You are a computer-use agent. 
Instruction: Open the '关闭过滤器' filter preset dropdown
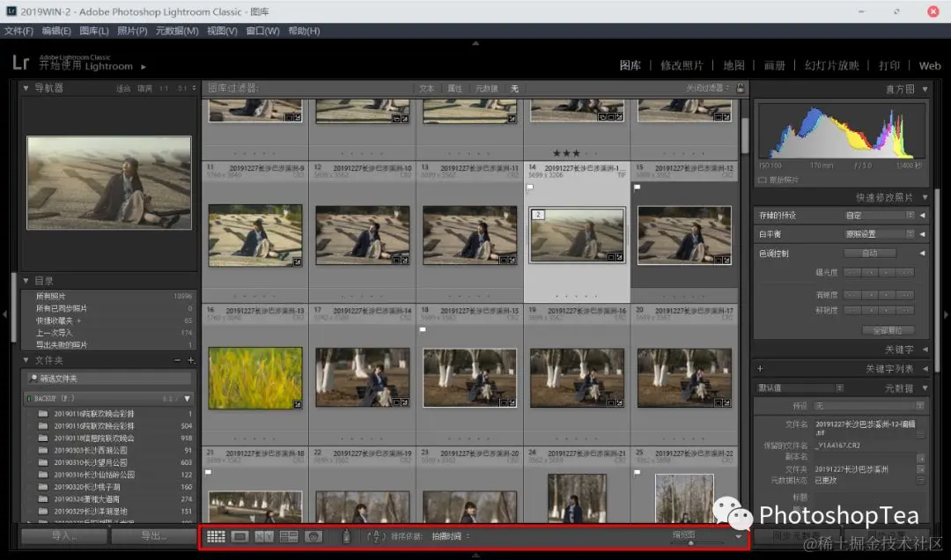pos(708,88)
